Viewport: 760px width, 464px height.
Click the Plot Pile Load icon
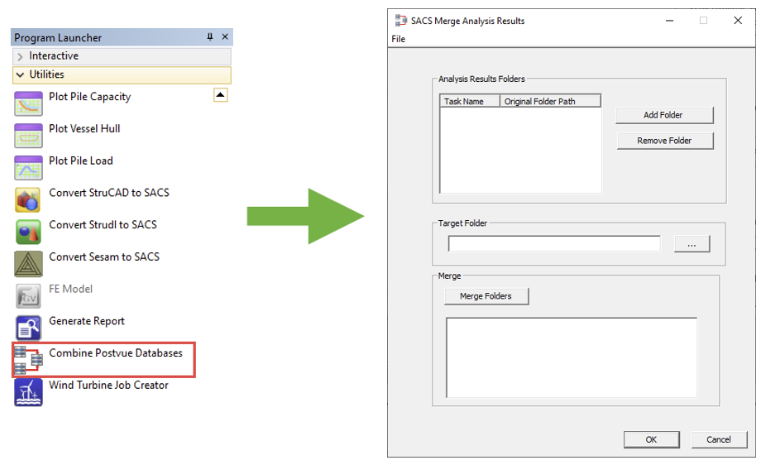click(x=28, y=167)
